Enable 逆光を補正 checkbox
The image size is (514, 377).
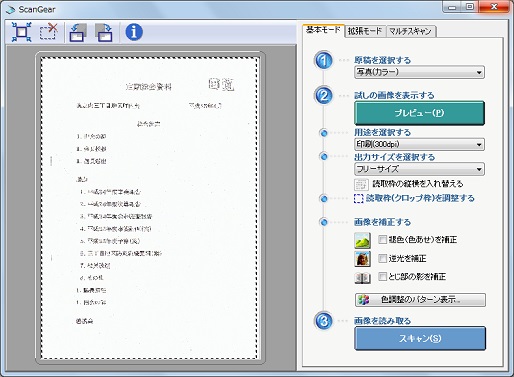tap(383, 258)
